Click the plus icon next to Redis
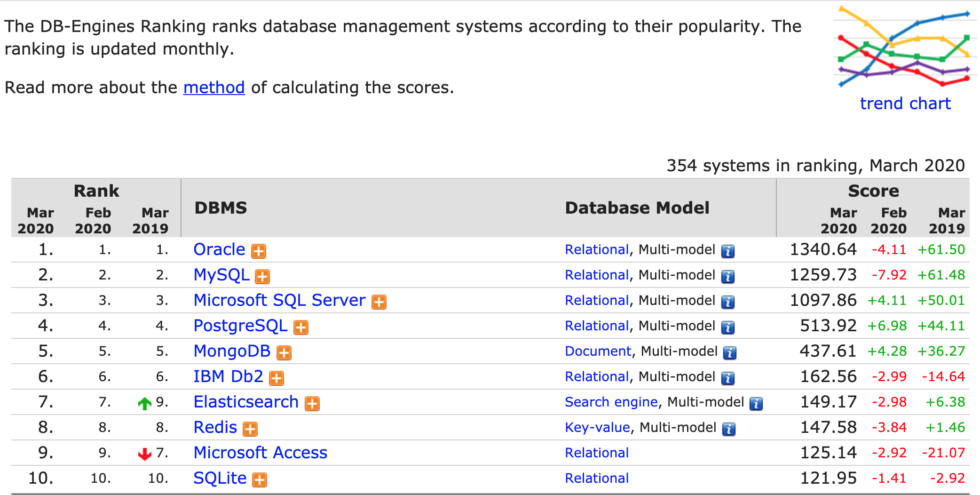This screenshot has width=980, height=495. pos(250,429)
